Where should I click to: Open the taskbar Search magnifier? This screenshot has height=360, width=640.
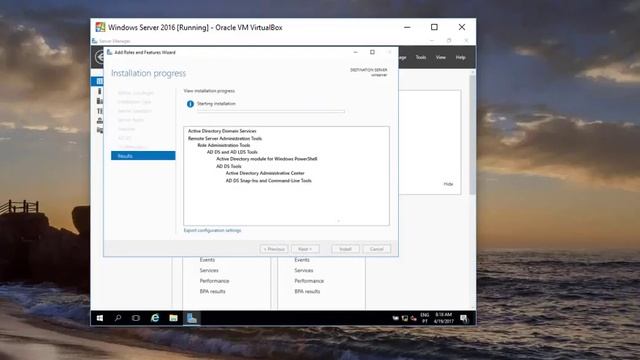[118, 318]
